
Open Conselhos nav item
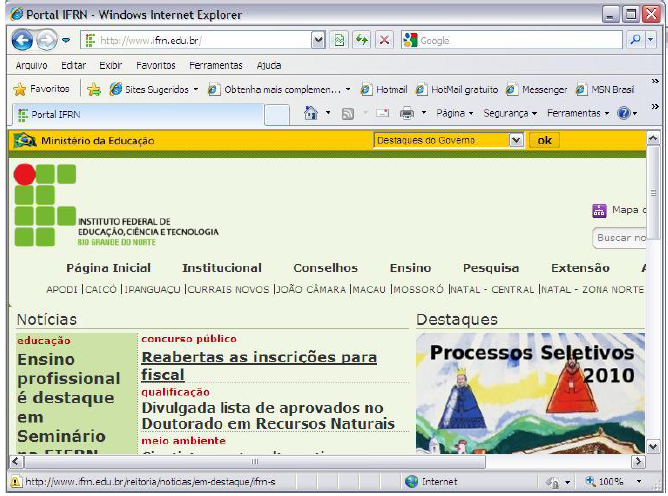tap(325, 268)
